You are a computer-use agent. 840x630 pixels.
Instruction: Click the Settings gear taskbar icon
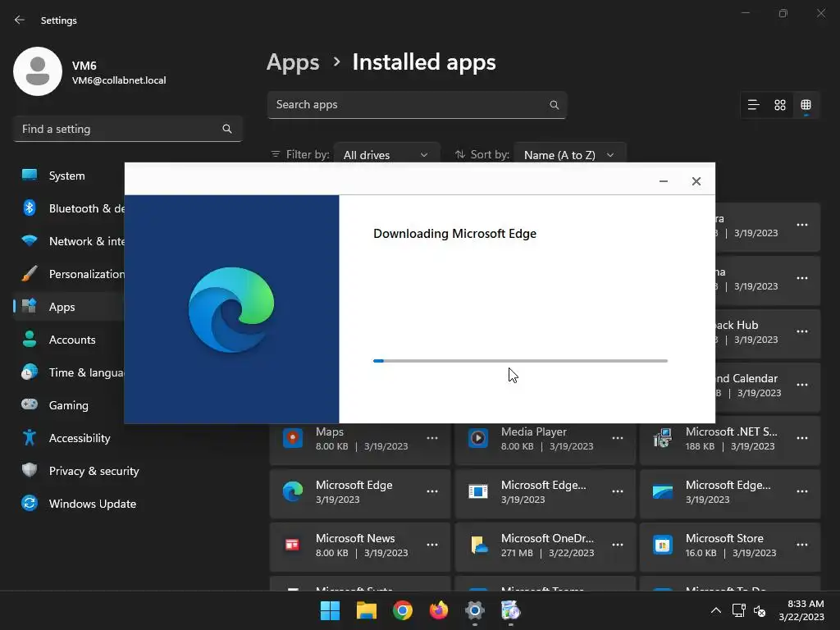click(x=475, y=610)
